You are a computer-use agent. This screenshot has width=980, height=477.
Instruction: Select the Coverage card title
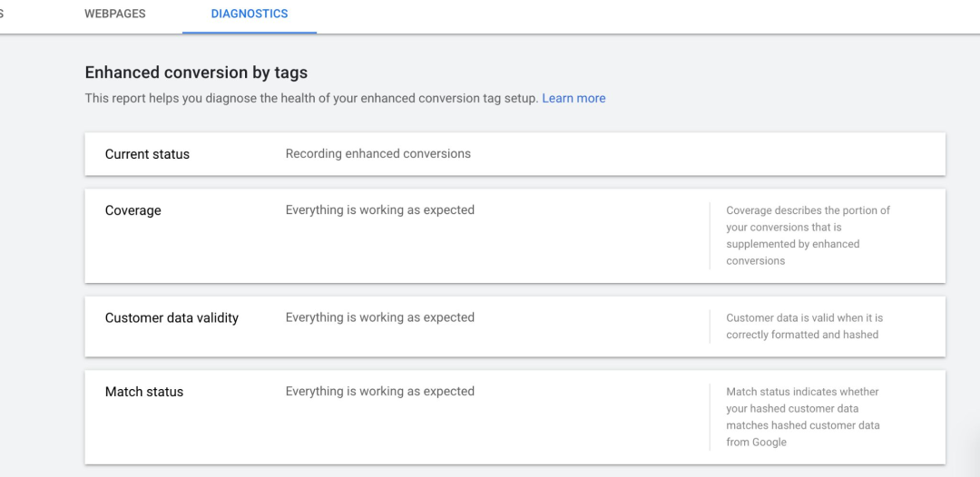pyautogui.click(x=132, y=210)
